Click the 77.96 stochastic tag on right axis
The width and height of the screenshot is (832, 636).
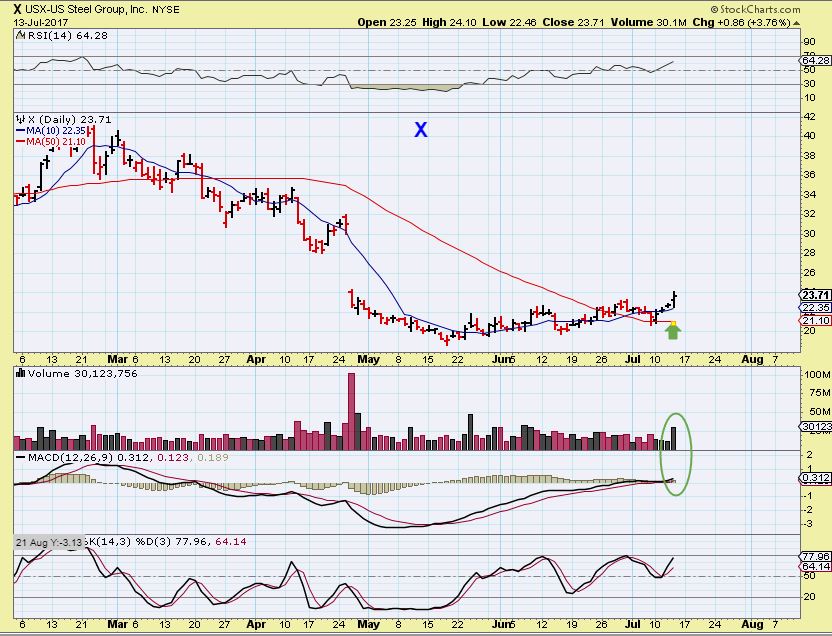pos(816,556)
